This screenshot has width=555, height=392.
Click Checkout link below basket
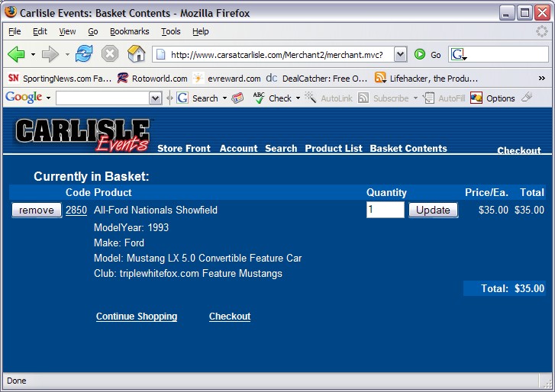tap(230, 316)
